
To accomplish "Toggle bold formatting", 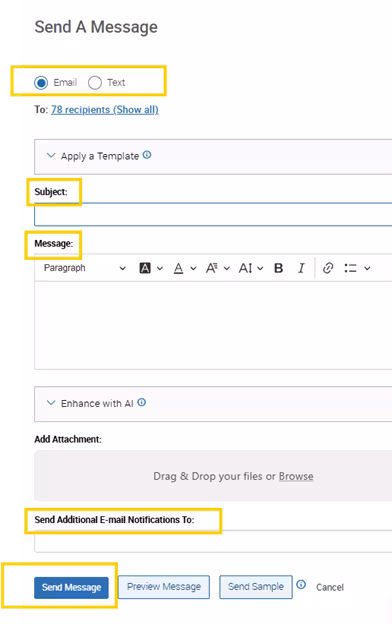I will click(279, 268).
